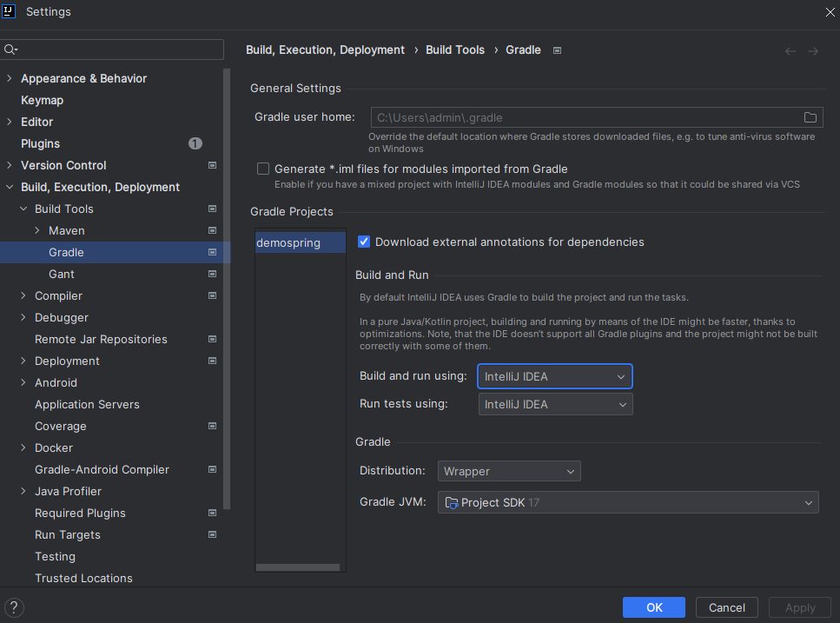Viewport: 840px width, 623px height.
Task: Click project icon next to Gant
Action: point(212,274)
